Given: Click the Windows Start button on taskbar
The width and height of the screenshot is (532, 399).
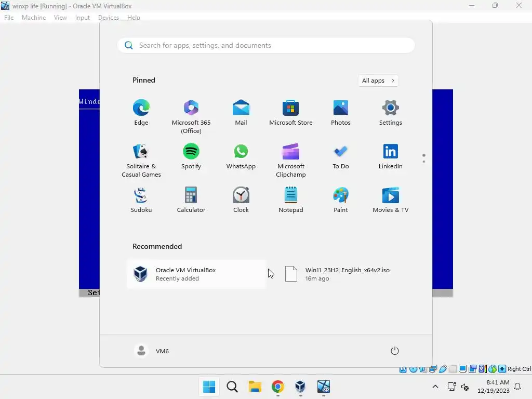Looking at the screenshot, I should click(209, 387).
